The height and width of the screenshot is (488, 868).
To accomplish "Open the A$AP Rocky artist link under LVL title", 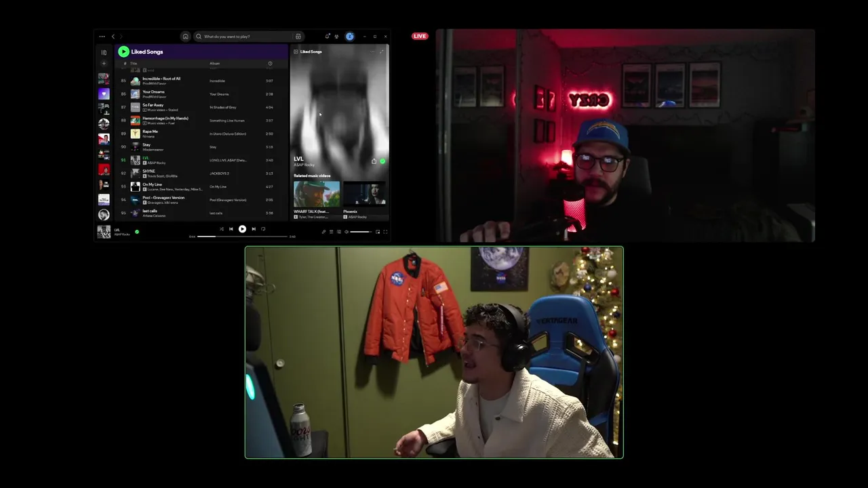I will point(304,165).
